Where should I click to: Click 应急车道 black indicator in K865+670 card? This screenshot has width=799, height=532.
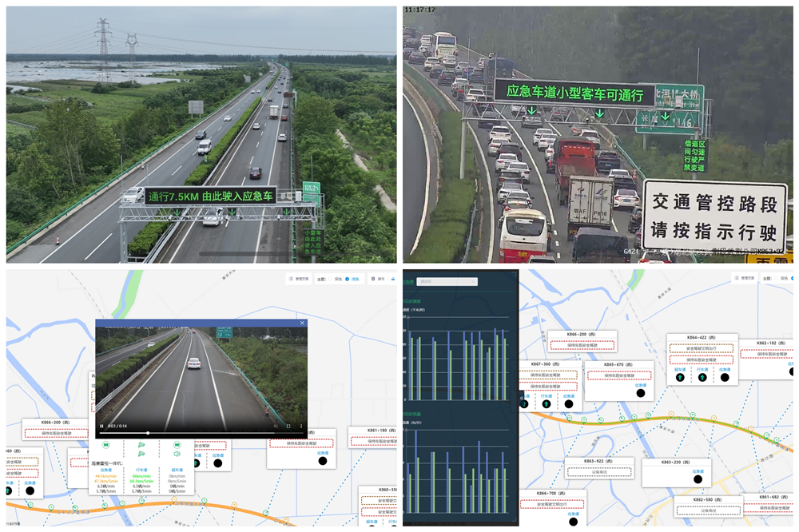(x=641, y=392)
